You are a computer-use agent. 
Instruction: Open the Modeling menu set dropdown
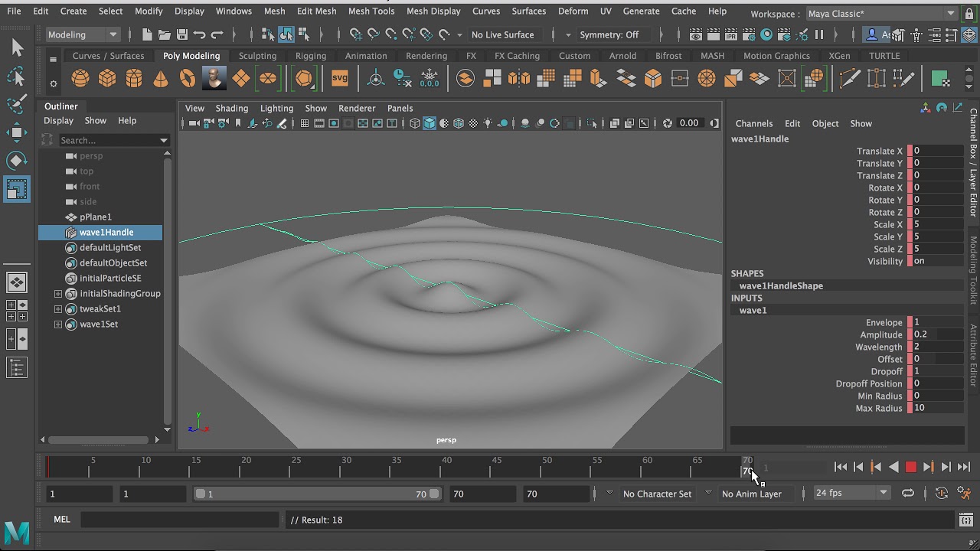(82, 34)
